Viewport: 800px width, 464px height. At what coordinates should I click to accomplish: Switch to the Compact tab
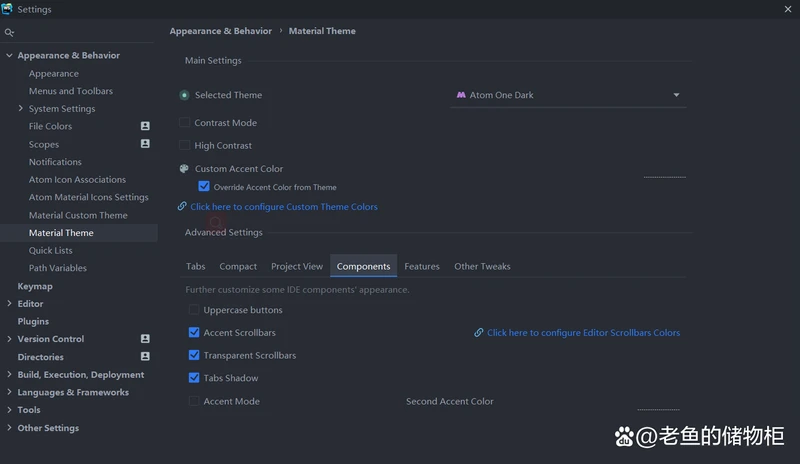coord(238,266)
